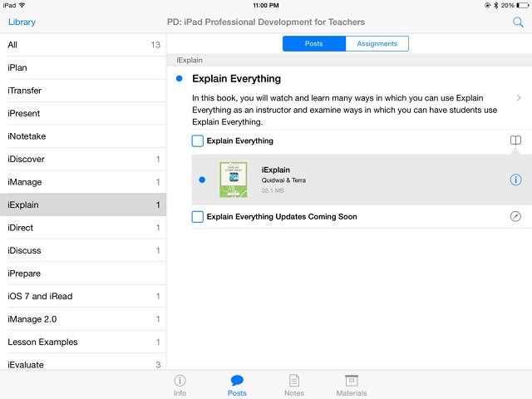Viewport: 532px width, 399px height.
Task: Tap the blue dot beside iExplain book
Action: click(202, 180)
